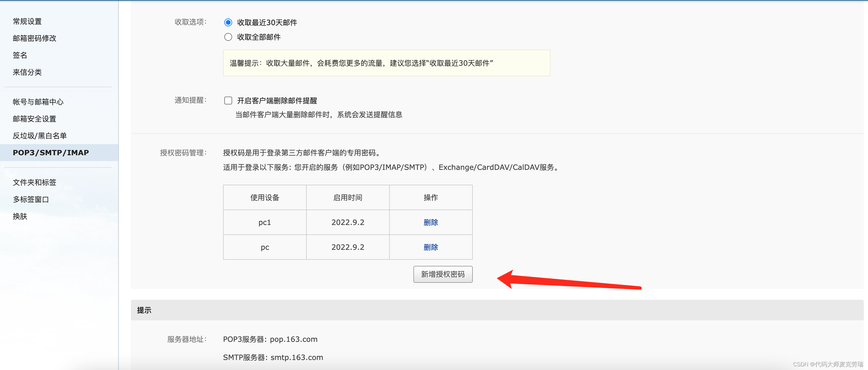Select POP3/SMTP/IMAP sidebar item

[59, 153]
